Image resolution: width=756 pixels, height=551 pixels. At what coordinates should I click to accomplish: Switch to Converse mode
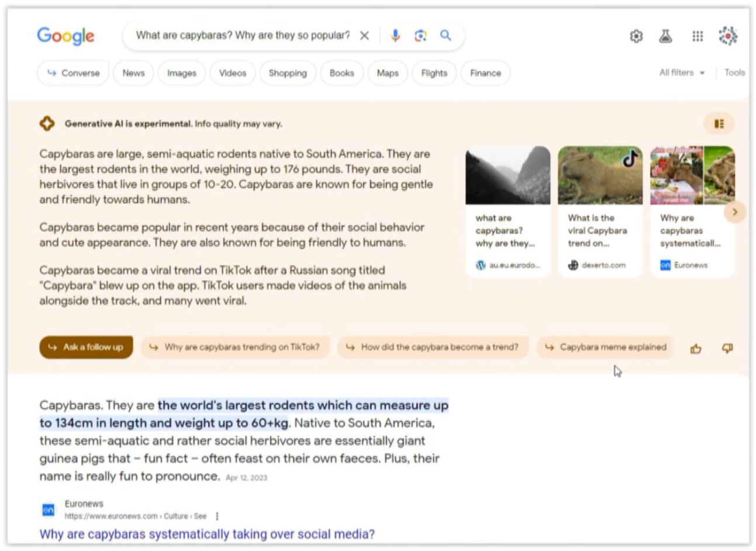click(73, 73)
